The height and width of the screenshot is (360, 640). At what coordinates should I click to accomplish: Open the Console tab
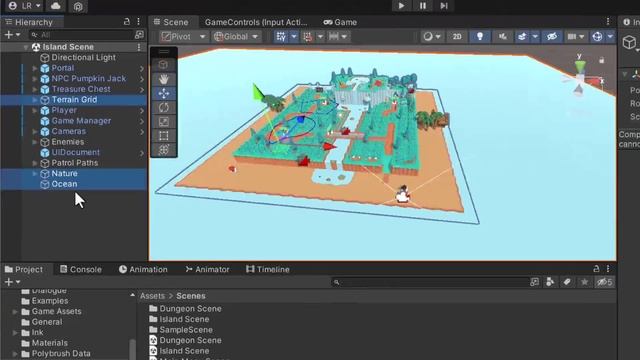point(80,269)
